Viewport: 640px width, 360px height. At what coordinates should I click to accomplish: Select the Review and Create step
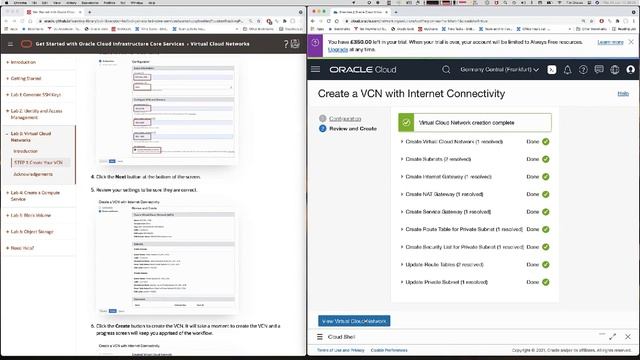pyautogui.click(x=353, y=129)
